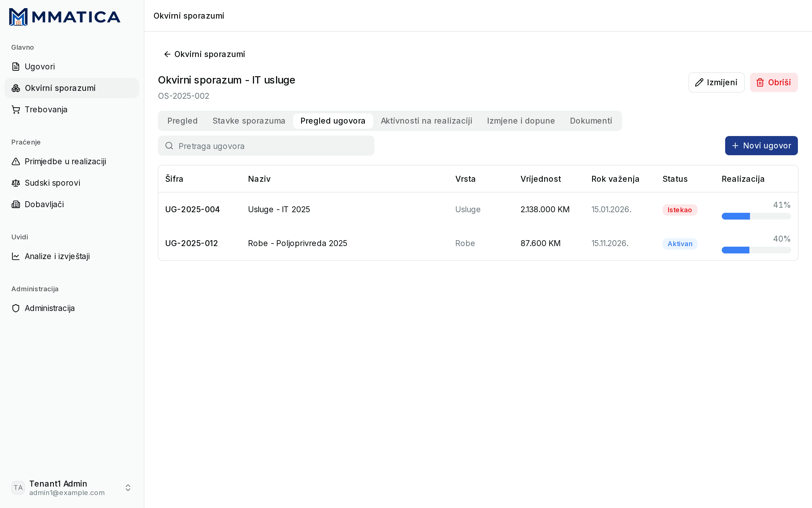Viewport: 812px width, 508px height.
Task: Click the search magnifier icon
Action: 169,146
